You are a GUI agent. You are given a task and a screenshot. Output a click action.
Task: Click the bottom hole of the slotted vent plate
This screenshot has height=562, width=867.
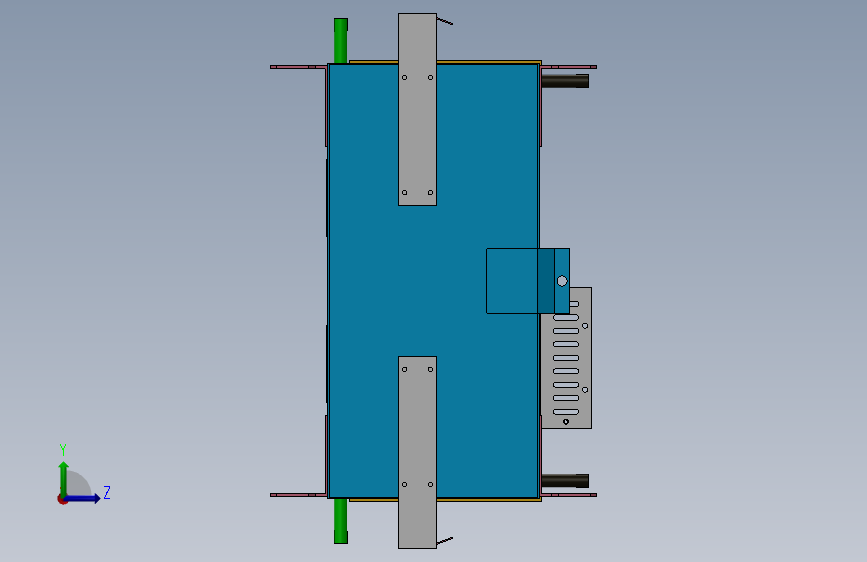566,422
